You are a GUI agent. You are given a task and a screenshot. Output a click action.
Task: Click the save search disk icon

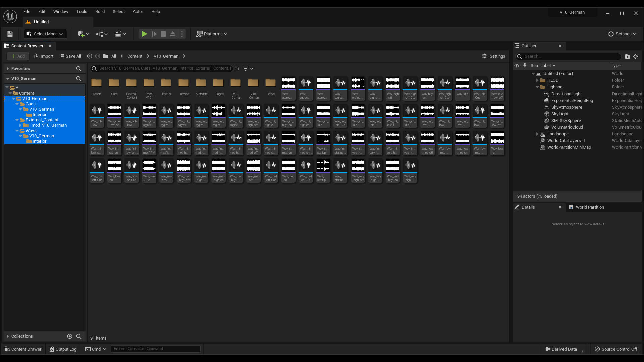[x=237, y=68]
